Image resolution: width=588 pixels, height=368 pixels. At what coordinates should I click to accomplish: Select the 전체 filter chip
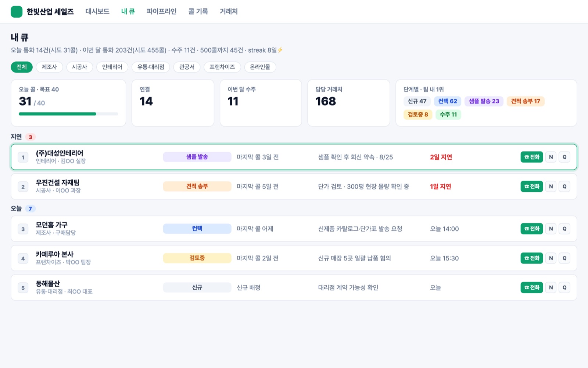pyautogui.click(x=22, y=67)
